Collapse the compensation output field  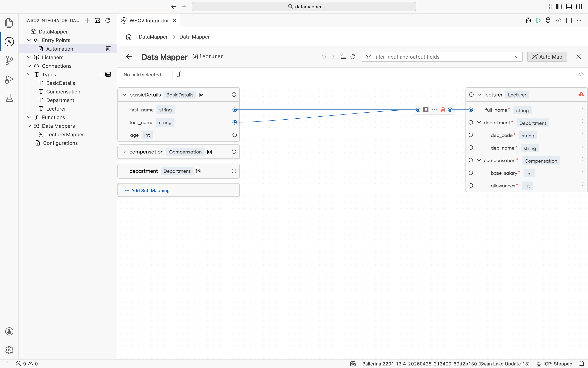pos(479,160)
